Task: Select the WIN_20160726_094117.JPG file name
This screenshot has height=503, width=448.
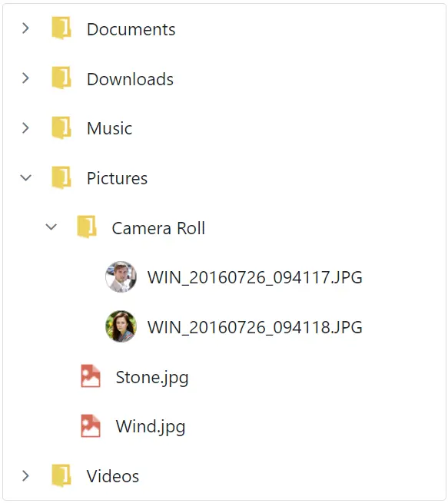Action: click(255, 277)
